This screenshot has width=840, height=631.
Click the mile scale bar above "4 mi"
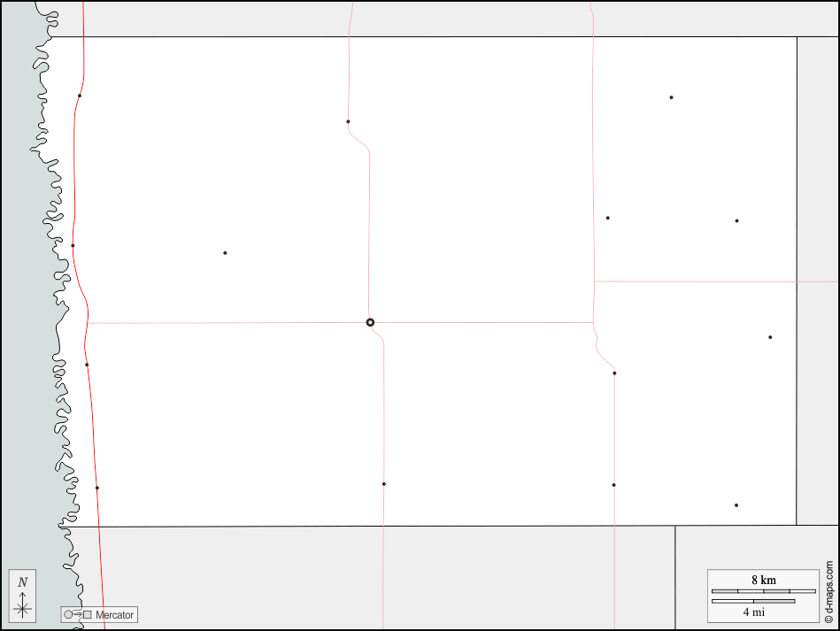click(x=752, y=601)
